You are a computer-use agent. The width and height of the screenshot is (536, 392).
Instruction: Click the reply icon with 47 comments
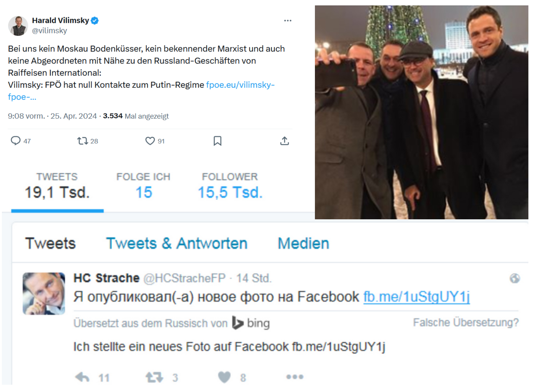coord(16,141)
